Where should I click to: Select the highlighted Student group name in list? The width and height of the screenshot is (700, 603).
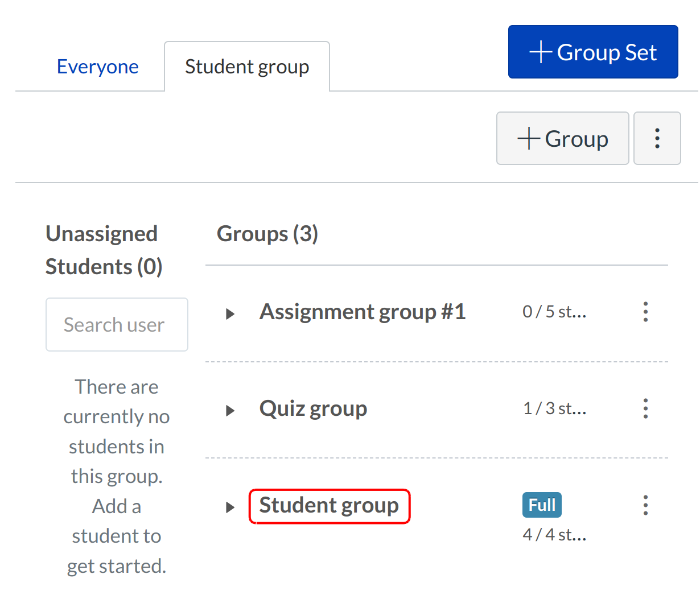[x=329, y=506]
